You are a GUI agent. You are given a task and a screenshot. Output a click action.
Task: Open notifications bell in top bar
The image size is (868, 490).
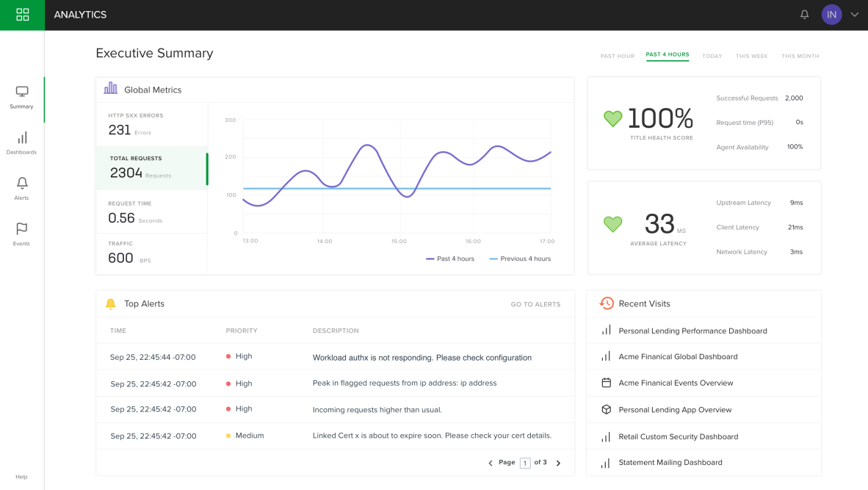[x=804, y=15]
